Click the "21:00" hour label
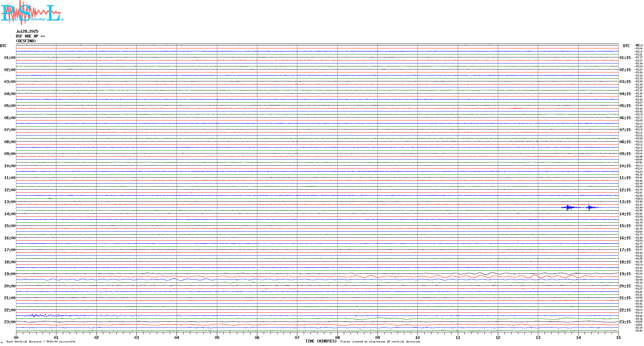644x346 pixels. coord(10,298)
